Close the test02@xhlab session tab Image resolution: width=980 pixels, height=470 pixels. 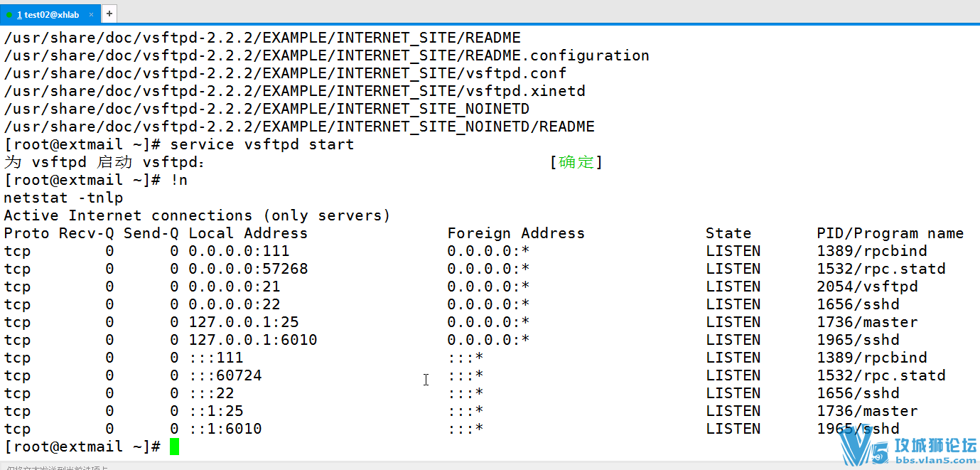point(91,14)
